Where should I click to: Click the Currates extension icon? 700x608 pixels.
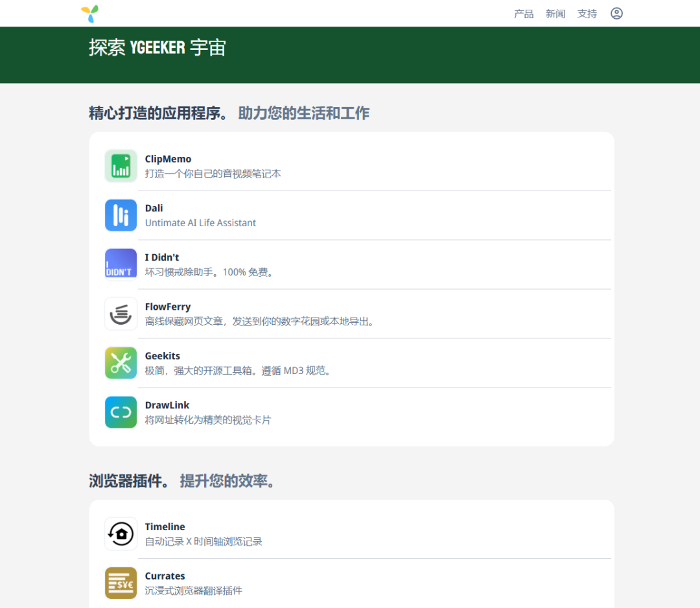click(121, 583)
